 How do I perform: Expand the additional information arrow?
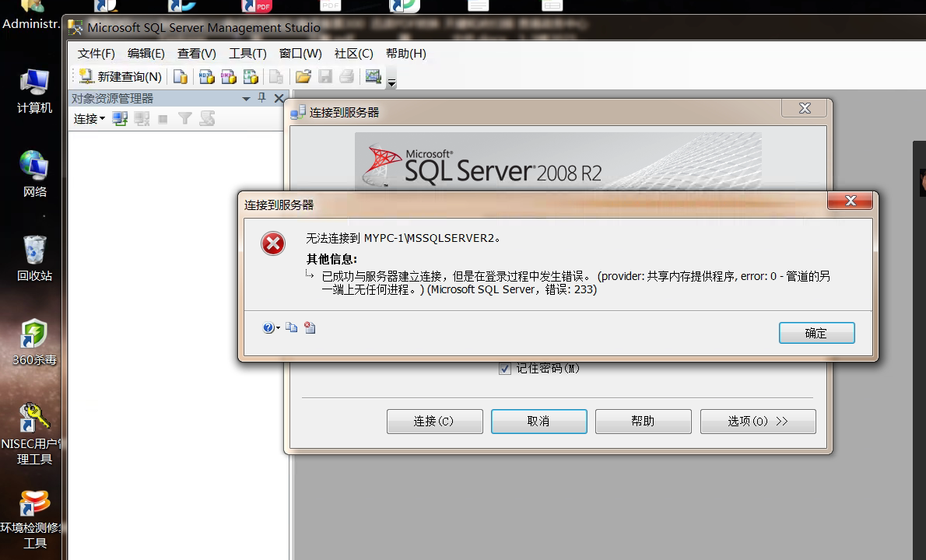click(x=310, y=275)
